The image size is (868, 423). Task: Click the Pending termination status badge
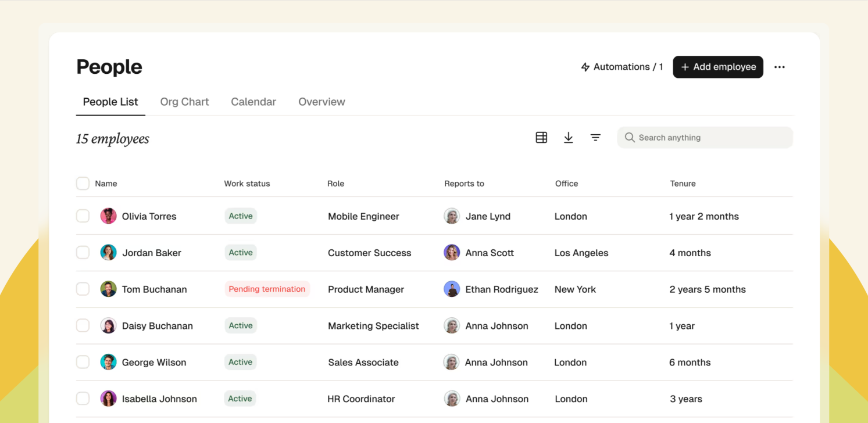267,289
